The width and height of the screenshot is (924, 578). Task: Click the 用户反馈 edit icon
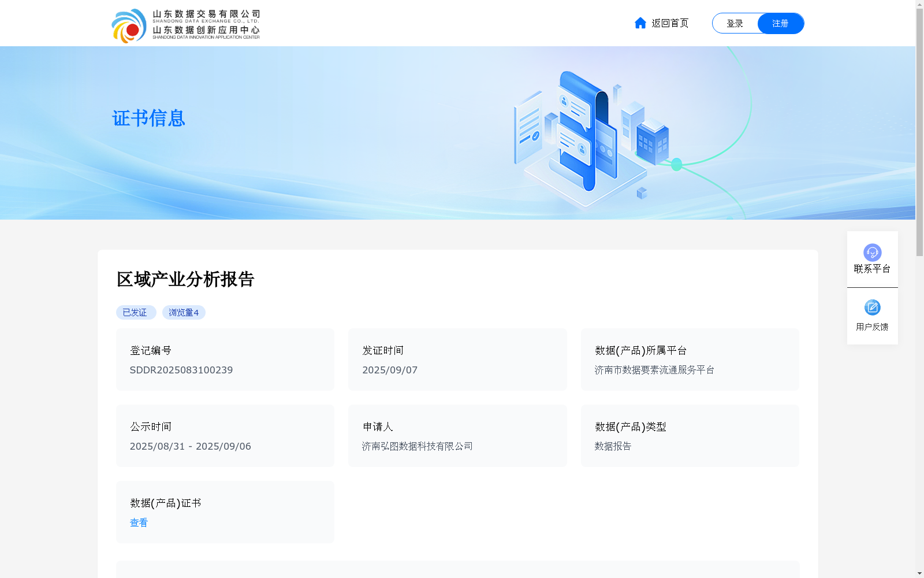coord(873,307)
